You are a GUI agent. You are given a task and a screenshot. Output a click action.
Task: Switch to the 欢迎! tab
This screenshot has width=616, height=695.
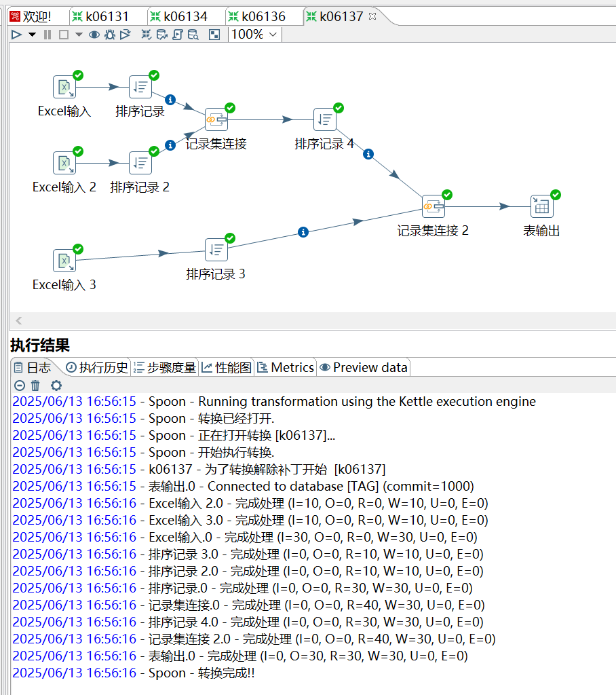(31, 17)
